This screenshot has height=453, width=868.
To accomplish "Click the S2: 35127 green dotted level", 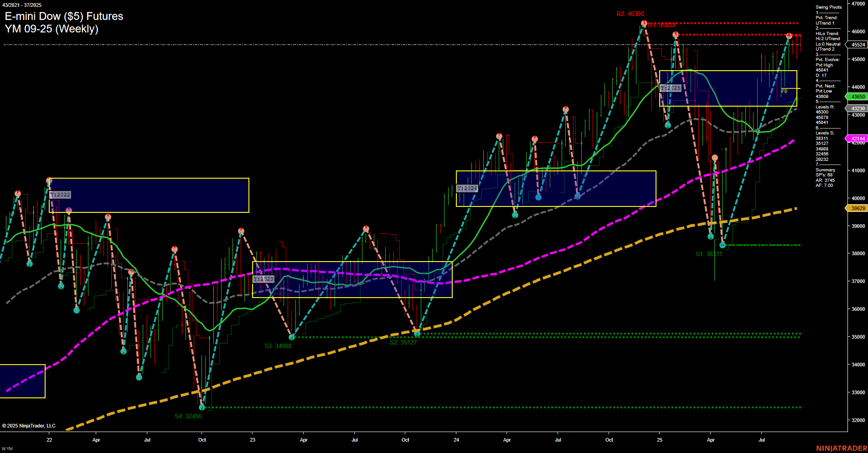I will click(x=403, y=341).
